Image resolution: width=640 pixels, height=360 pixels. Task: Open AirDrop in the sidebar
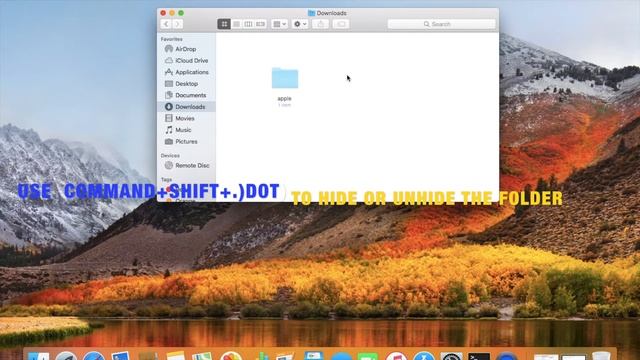[x=186, y=49]
